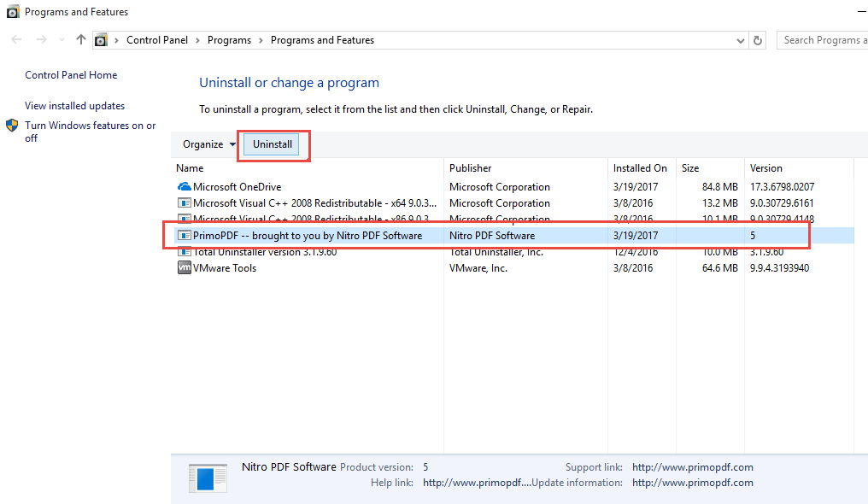Click the PrimoPDF program icon
This screenshot has width=868, height=504.
[184, 236]
